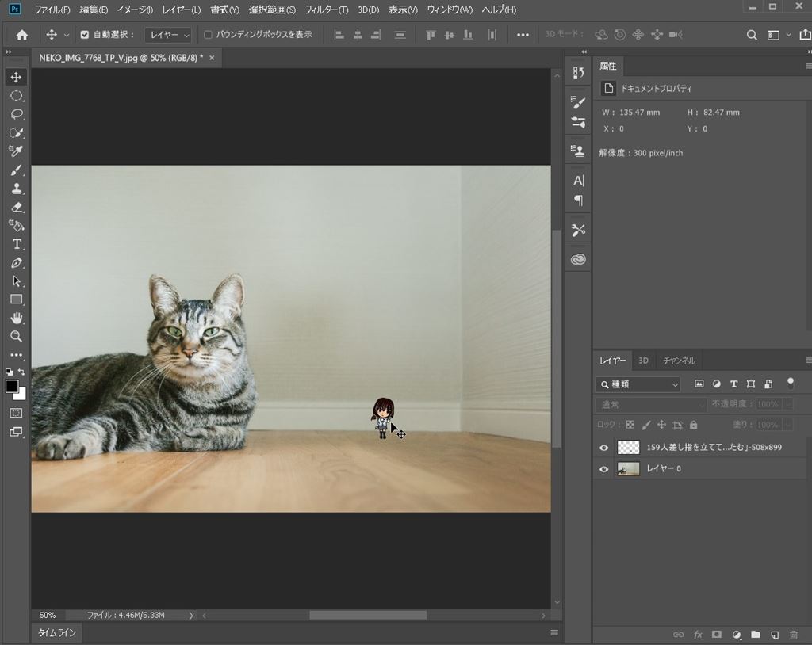Select the Eraser tool
The height and width of the screenshot is (645, 812).
click(16, 207)
